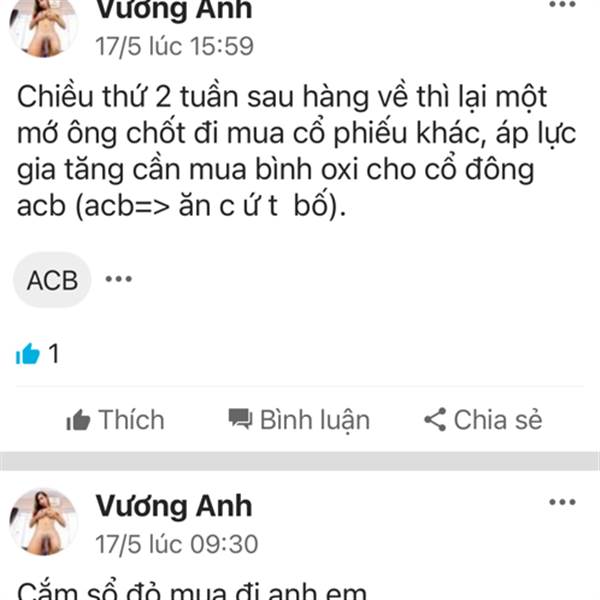The height and width of the screenshot is (600, 600).
Task: Tap the share icon beside Chia sẻ
Action: point(435,419)
